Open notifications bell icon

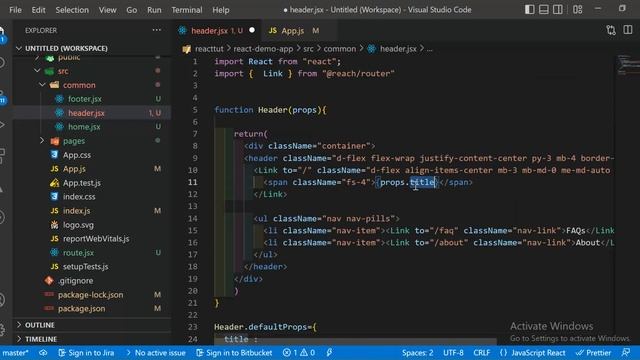point(626,353)
